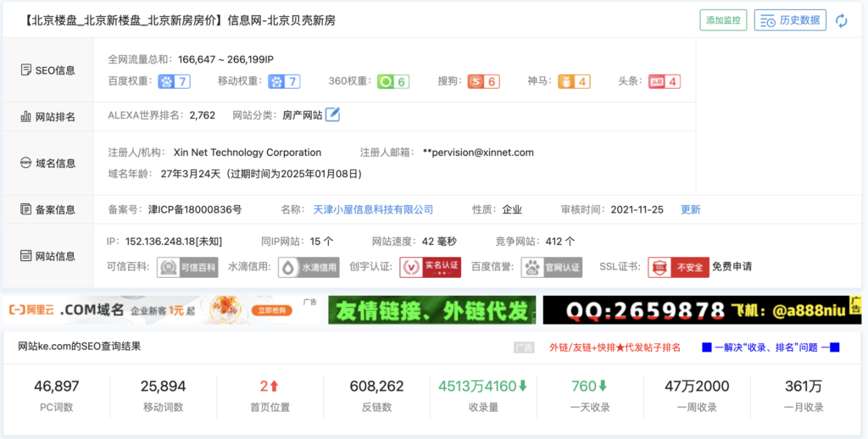Click 同IP网站 15 个
The image size is (868, 439).
point(321,242)
